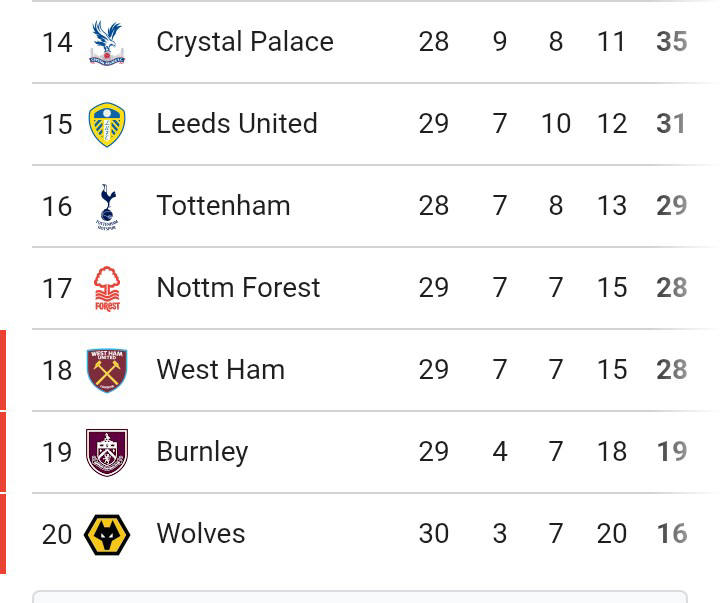This screenshot has height=603, width=720.
Task: Click the Nottm Forest tree crest
Action: pyautogui.click(x=107, y=289)
